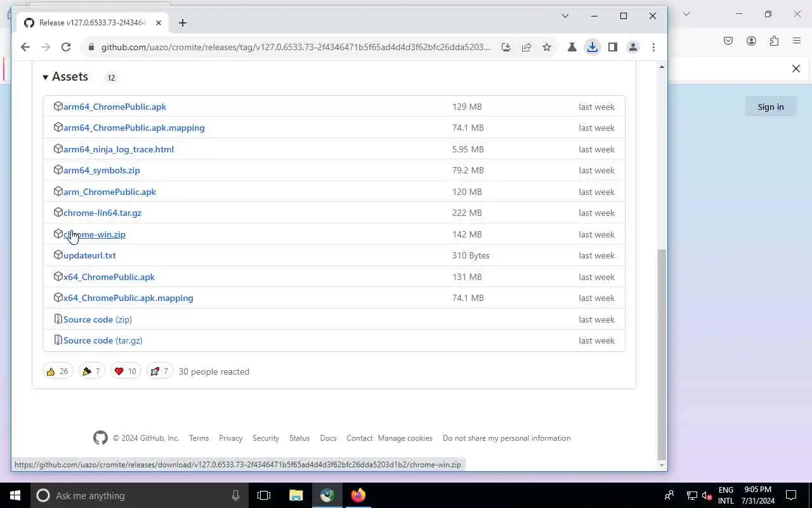This screenshot has width=812, height=508.
Task: Click Sign in in Firefox window
Action: pyautogui.click(x=771, y=107)
